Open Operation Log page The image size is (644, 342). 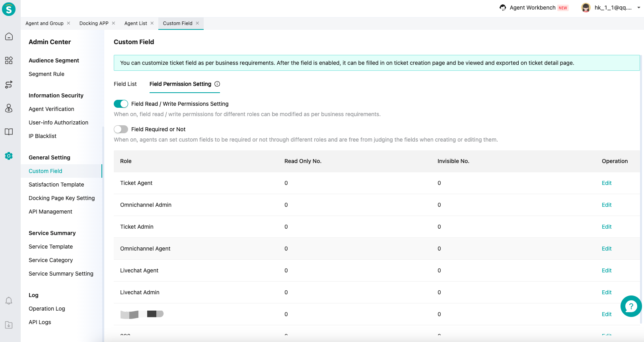pyautogui.click(x=47, y=309)
